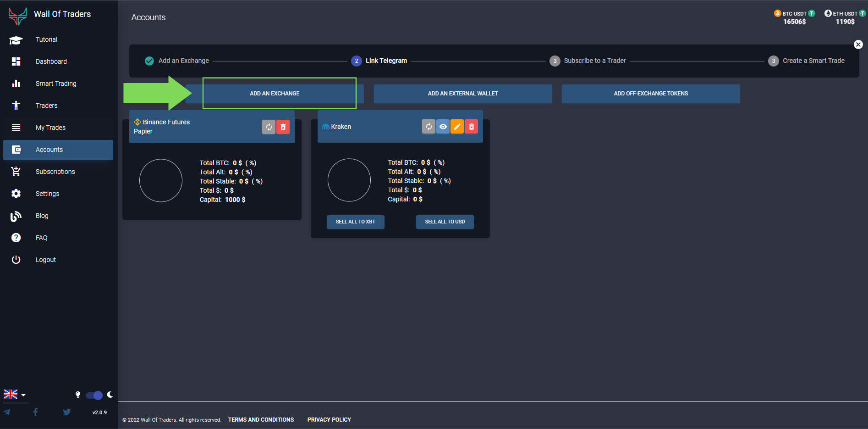Open the Facebook link in sidebar footer
Screen dimensions: 868x429
(x=36, y=412)
